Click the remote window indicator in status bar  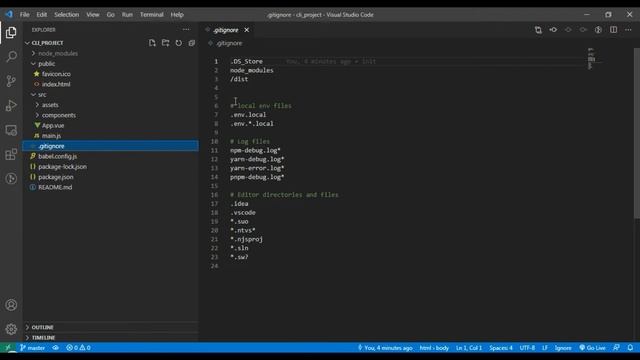(x=8, y=348)
